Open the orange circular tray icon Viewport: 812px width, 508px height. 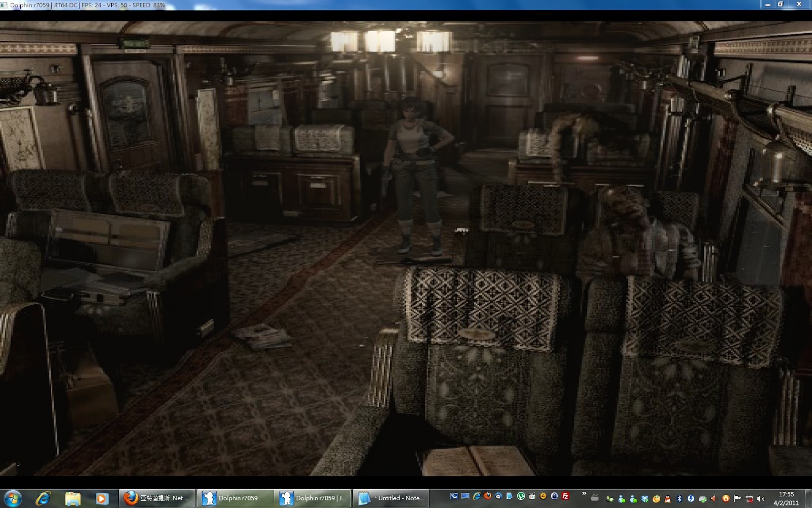coord(726,499)
